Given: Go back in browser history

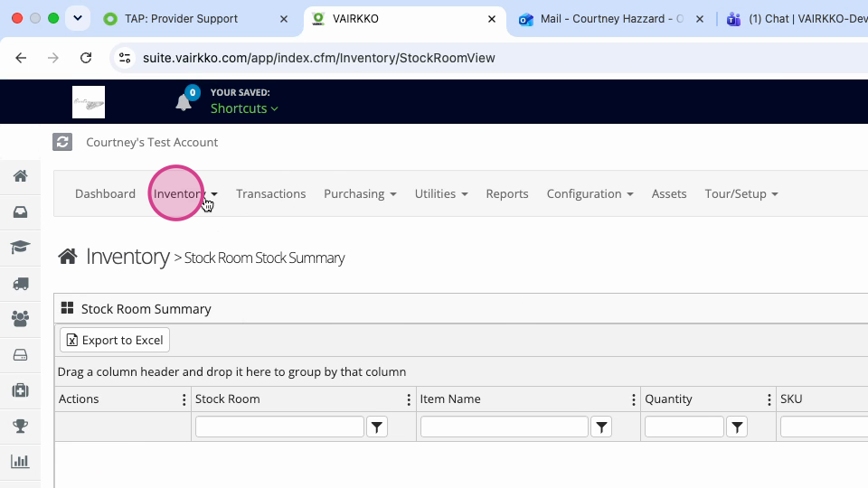Looking at the screenshot, I should point(21,58).
